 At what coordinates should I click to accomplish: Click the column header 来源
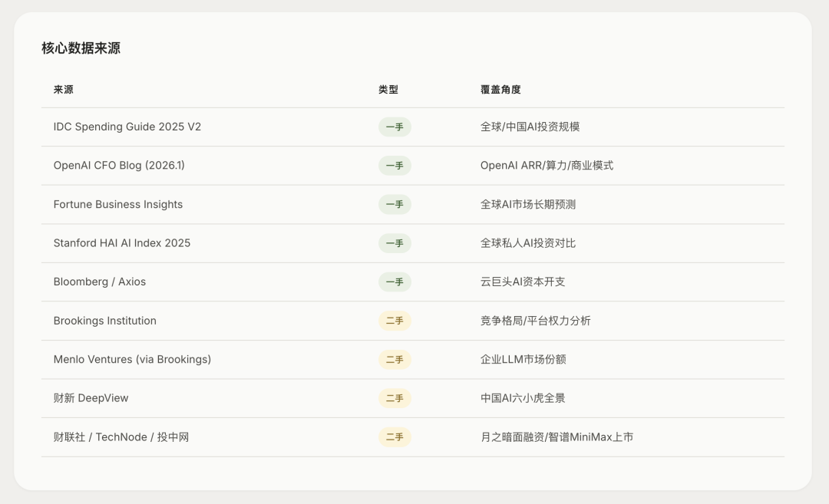64,89
